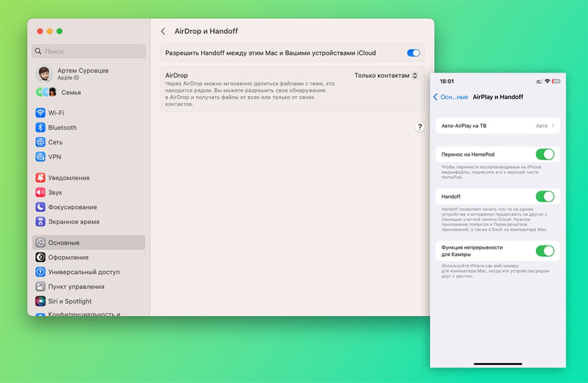Click the iPhone battery indicator
588x383 pixels.
point(556,81)
